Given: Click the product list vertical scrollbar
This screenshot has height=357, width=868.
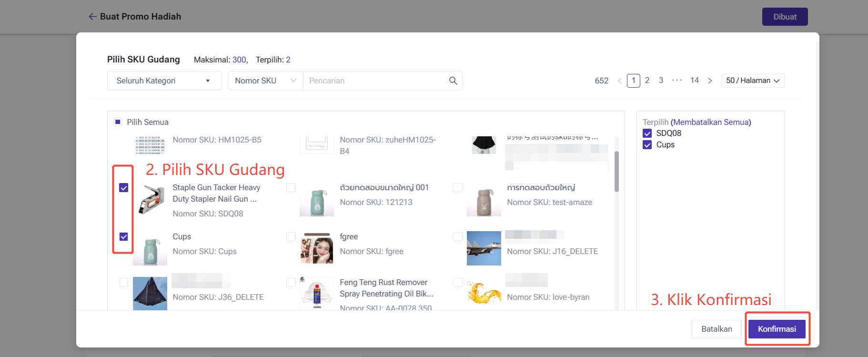Looking at the screenshot, I should click(x=616, y=172).
